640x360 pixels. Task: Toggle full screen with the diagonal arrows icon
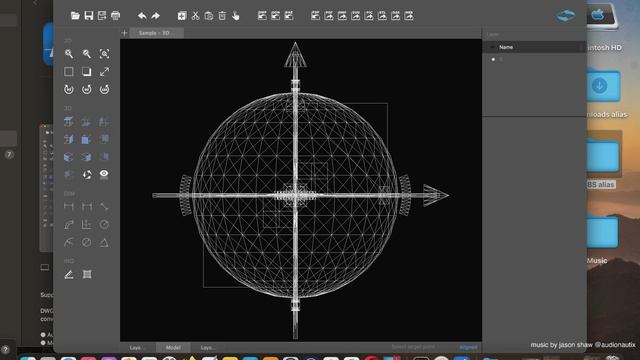(104, 72)
